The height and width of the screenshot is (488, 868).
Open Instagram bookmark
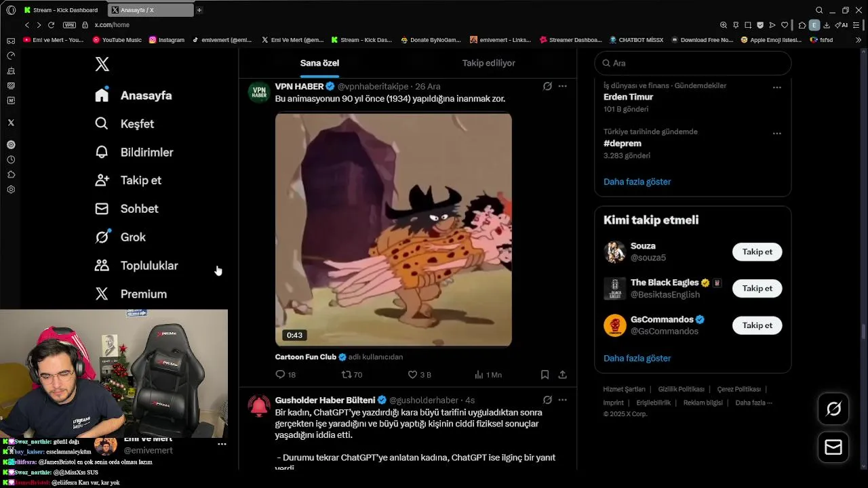pos(167,40)
